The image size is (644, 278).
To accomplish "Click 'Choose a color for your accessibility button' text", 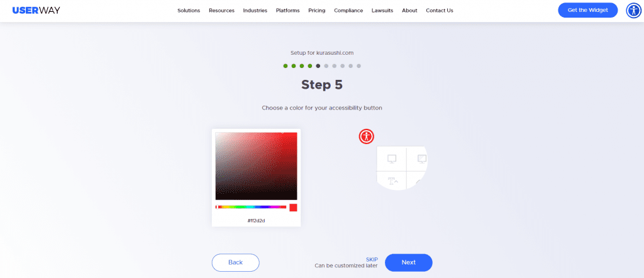I will coord(322,108).
